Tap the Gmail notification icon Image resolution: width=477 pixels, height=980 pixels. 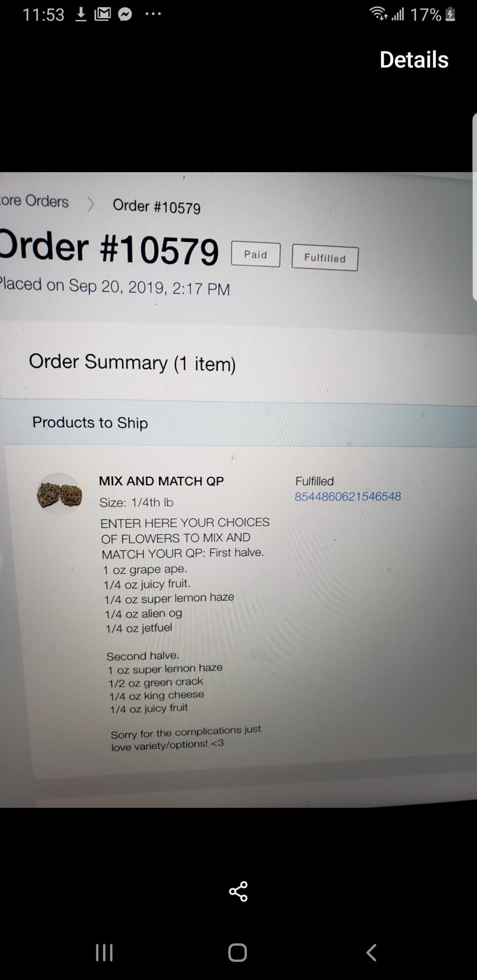coord(102,15)
